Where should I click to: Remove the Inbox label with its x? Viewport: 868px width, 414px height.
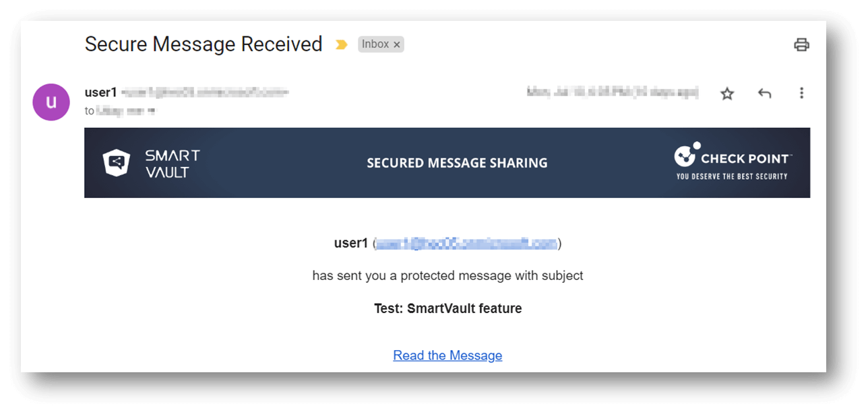(397, 44)
